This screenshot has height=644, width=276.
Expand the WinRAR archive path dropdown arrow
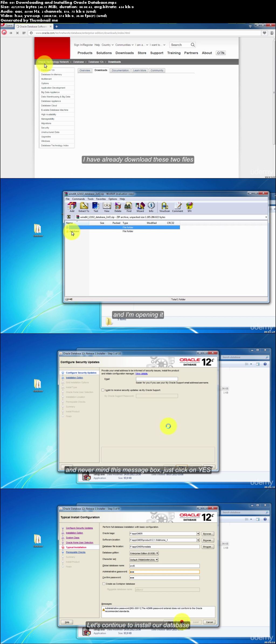coord(266,217)
